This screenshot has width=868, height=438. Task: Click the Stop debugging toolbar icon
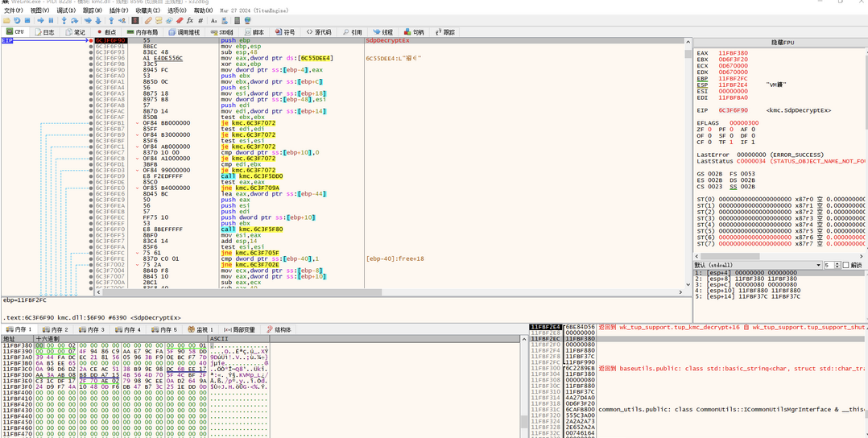27,20
